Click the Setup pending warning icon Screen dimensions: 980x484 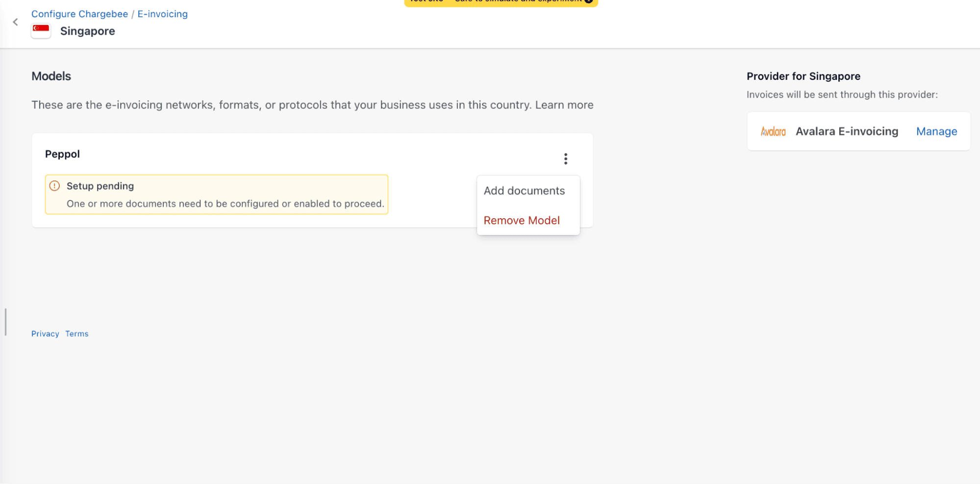(x=55, y=186)
